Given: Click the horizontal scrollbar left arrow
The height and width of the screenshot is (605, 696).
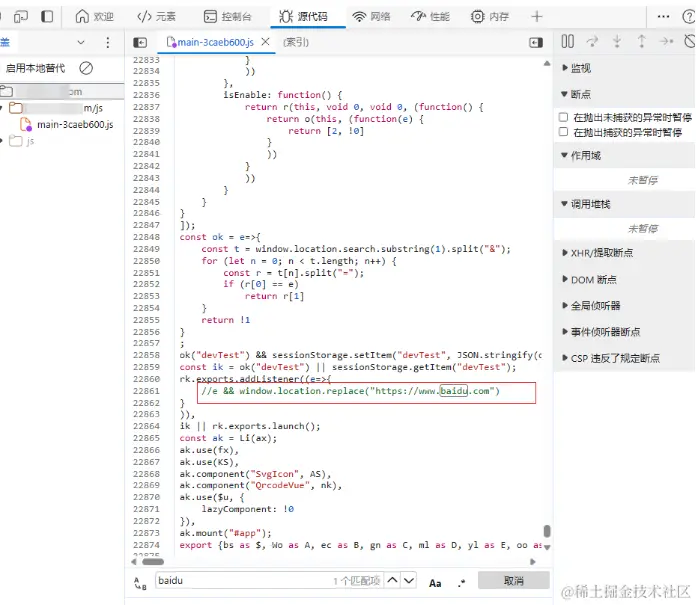Looking at the screenshot, I should click(134, 562).
